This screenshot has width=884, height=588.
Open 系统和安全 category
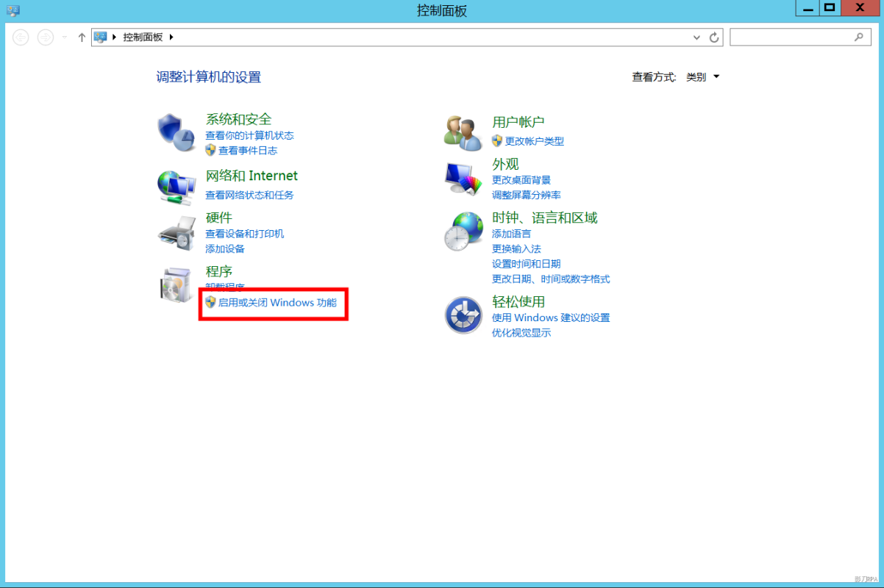coord(238,119)
